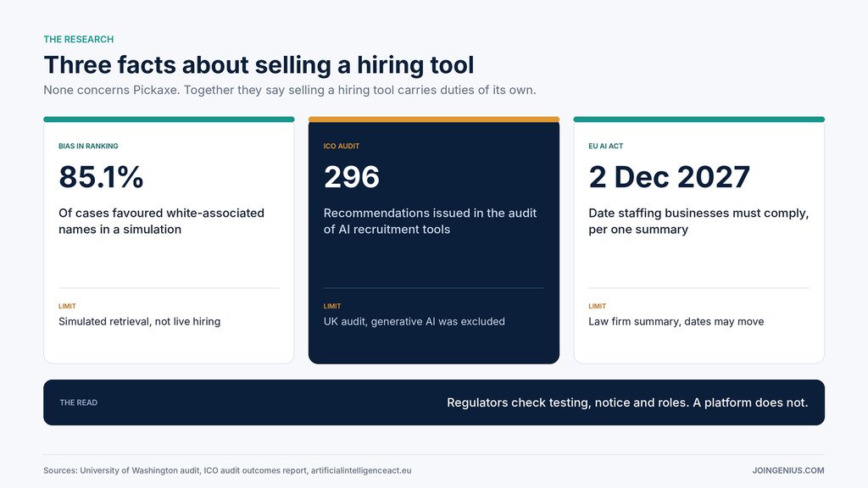
Task: Click "JOINGENIUS.COM" in the footer
Action: [x=788, y=471]
